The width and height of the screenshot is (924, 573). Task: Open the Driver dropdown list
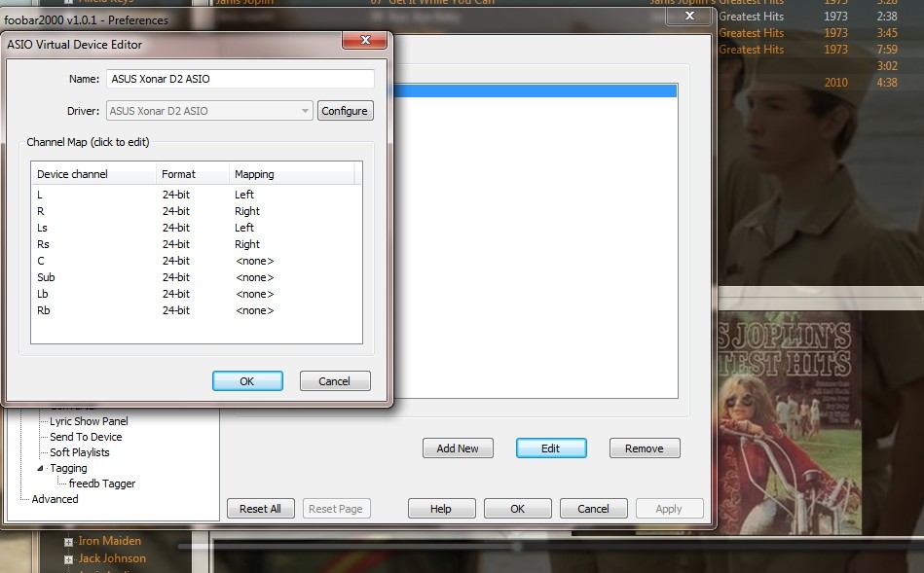coord(209,111)
